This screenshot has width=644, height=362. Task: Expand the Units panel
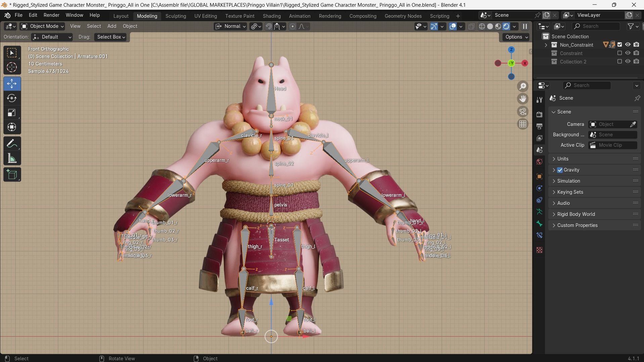(x=594, y=159)
